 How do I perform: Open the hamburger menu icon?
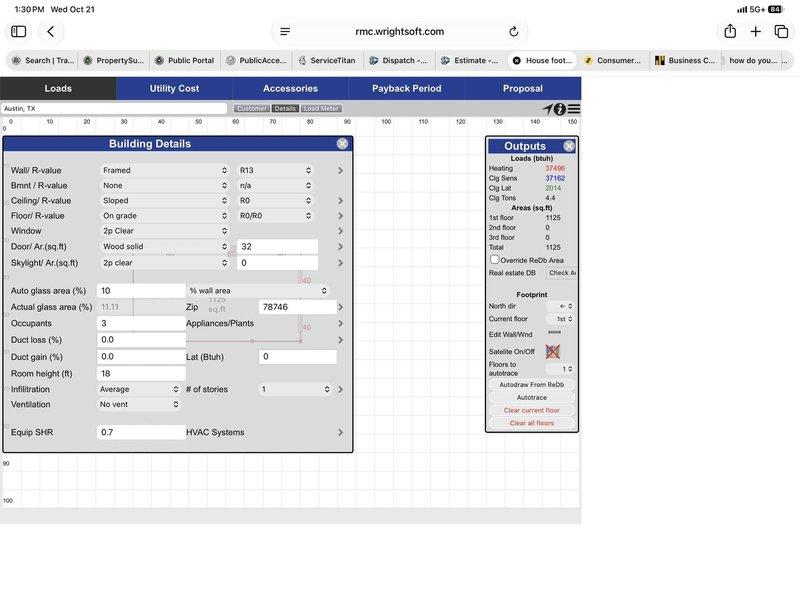tap(573, 109)
